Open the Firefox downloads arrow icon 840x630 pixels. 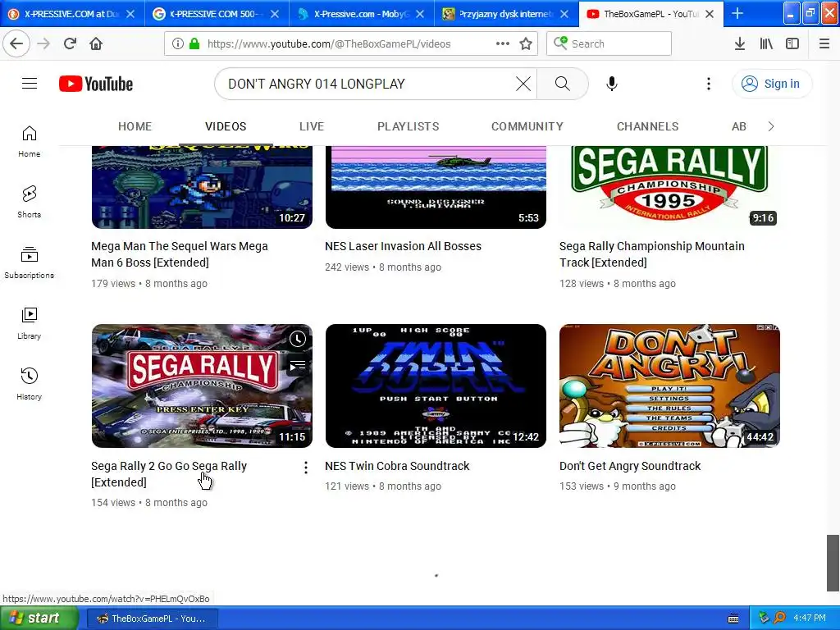[x=739, y=43]
